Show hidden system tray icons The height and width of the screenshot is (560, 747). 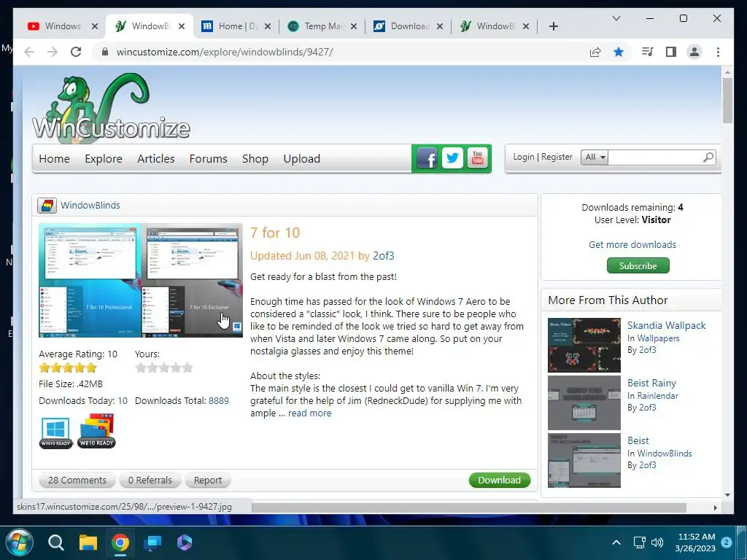click(616, 542)
